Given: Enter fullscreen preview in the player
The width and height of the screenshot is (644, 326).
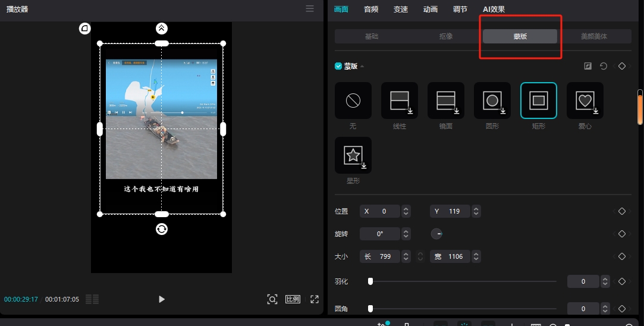Looking at the screenshot, I should [315, 299].
